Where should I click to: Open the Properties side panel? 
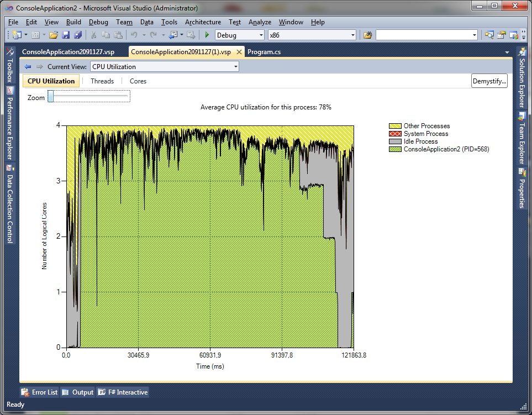[x=522, y=188]
